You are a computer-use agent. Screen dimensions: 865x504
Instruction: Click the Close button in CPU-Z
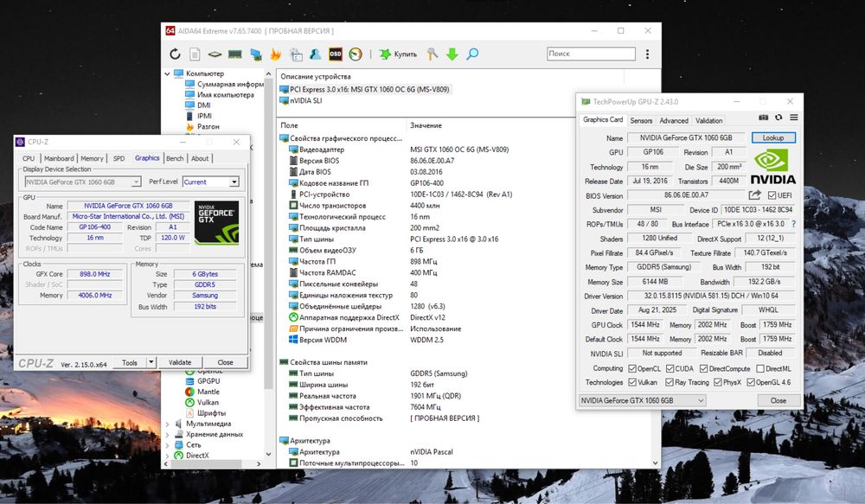pyautogui.click(x=225, y=362)
